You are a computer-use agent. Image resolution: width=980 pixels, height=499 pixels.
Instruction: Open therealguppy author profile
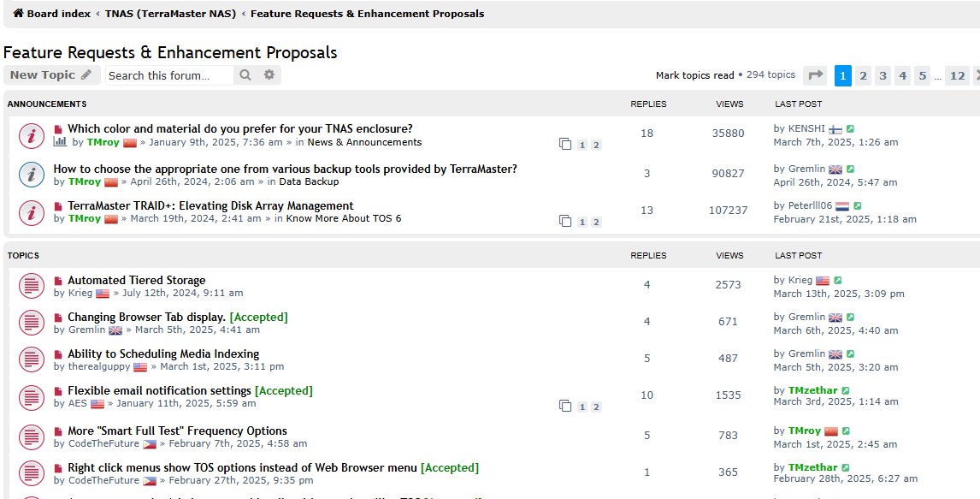coord(98,366)
